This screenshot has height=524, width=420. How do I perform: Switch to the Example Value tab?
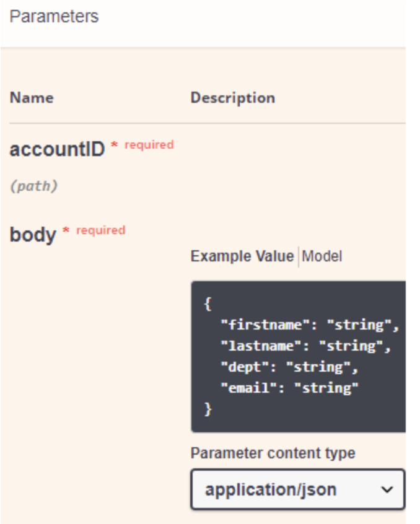[x=242, y=256]
